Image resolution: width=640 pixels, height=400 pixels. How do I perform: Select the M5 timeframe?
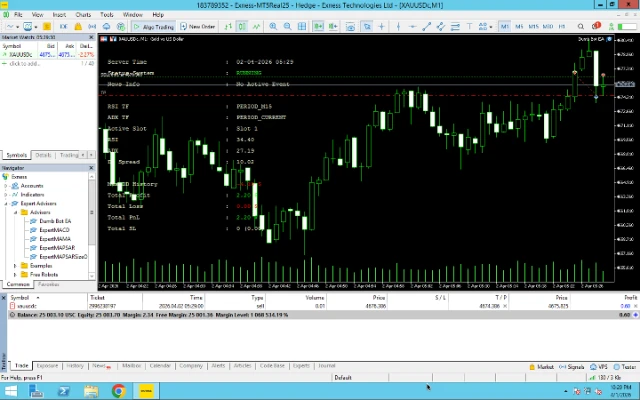[519, 27]
